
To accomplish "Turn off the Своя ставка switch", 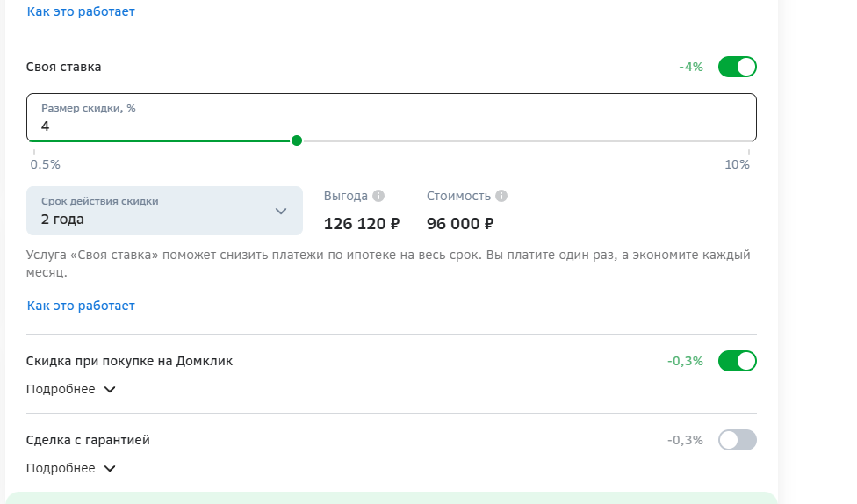I will (738, 67).
